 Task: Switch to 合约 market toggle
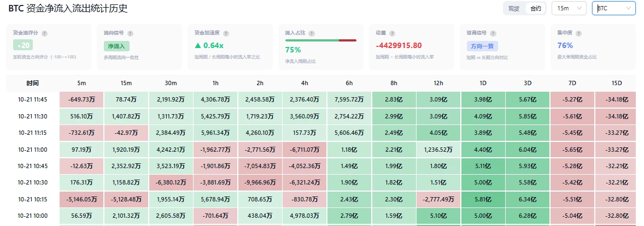point(536,8)
